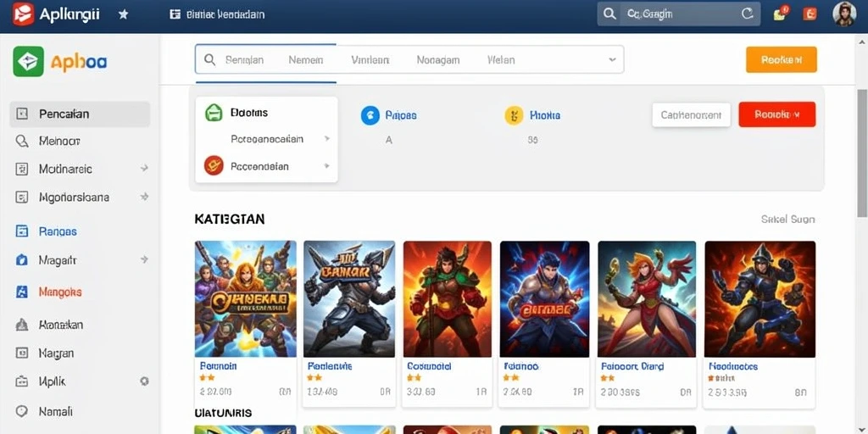Open the first game thumbnail with hero group
This screenshot has height=434, width=868.
[x=245, y=299]
